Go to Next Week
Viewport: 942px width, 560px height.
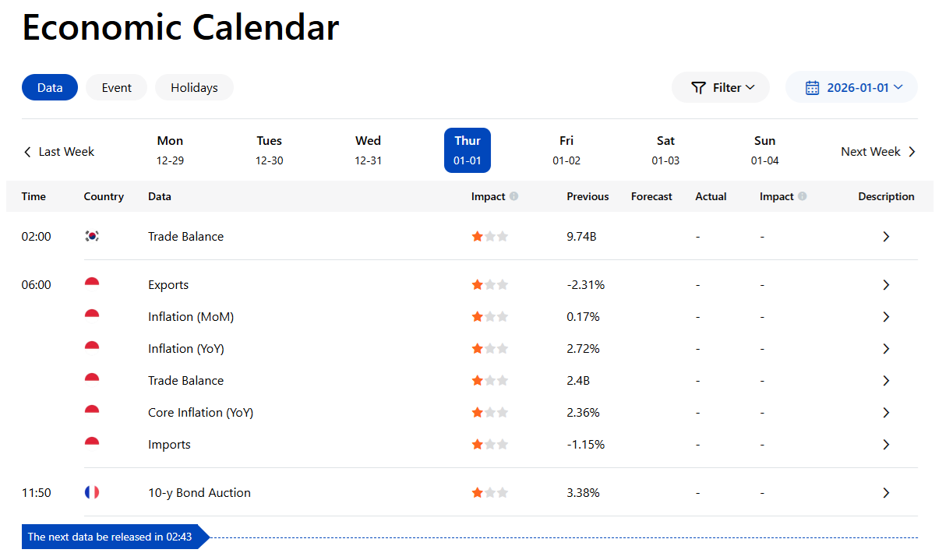point(879,152)
